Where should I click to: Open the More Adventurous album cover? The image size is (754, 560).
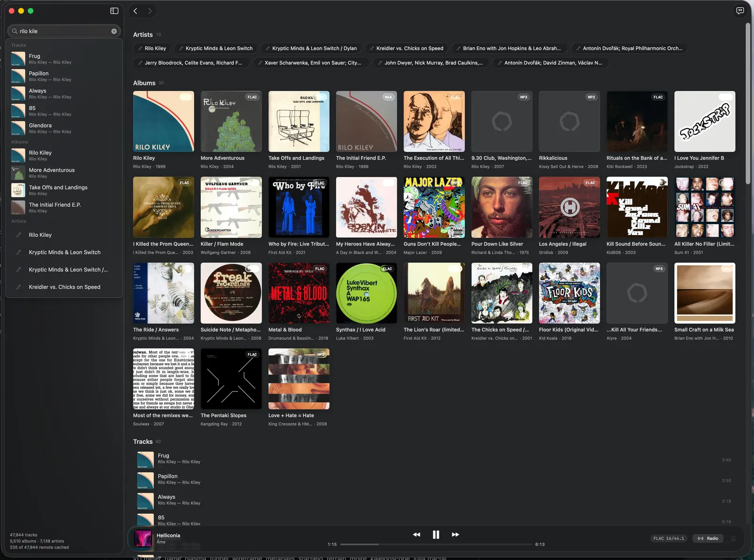[x=231, y=122]
